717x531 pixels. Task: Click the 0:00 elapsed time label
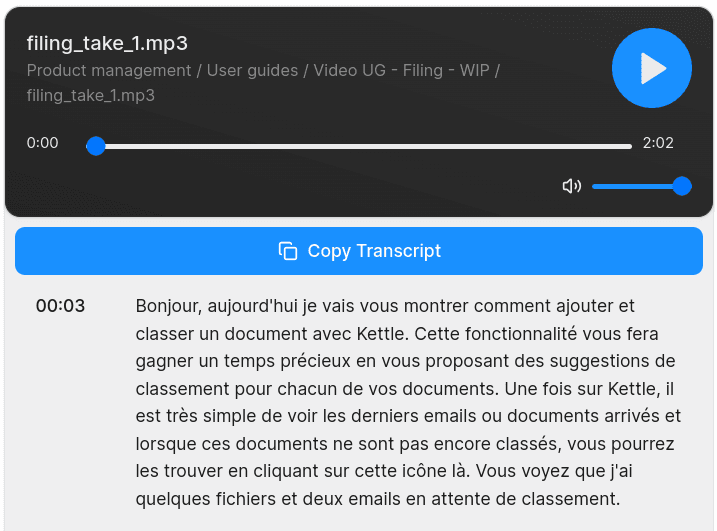click(x=43, y=143)
